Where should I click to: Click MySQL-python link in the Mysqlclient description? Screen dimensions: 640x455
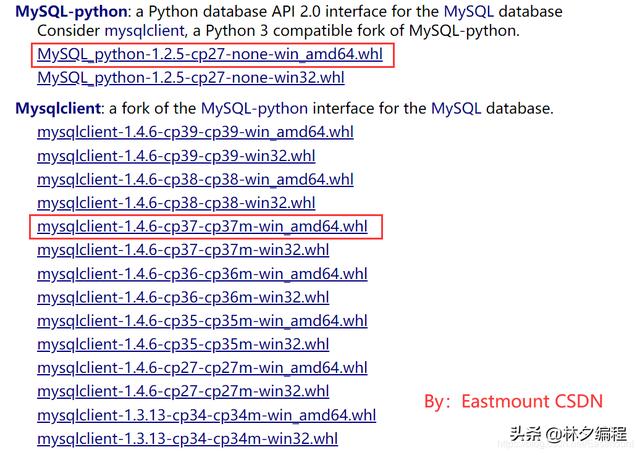tap(254, 109)
